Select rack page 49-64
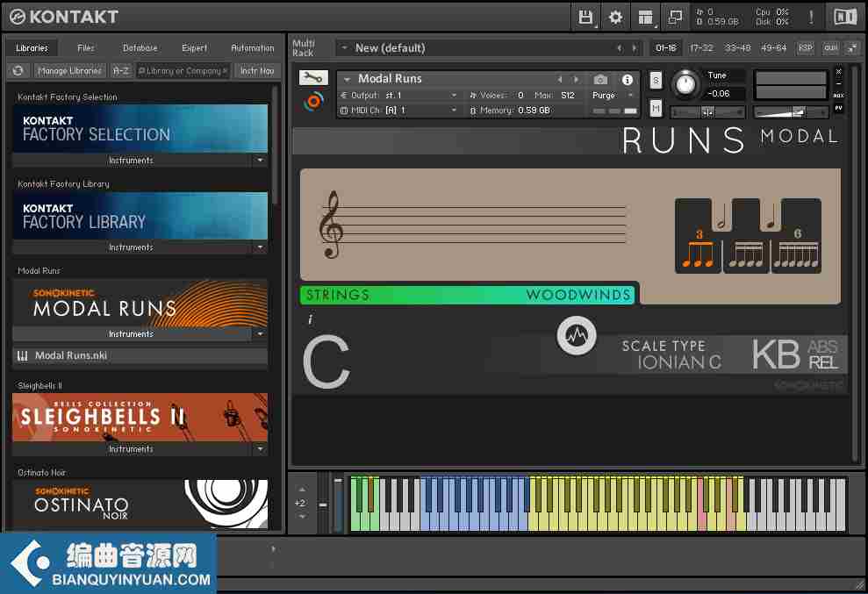Screen dimensions: 868x594 (774, 48)
